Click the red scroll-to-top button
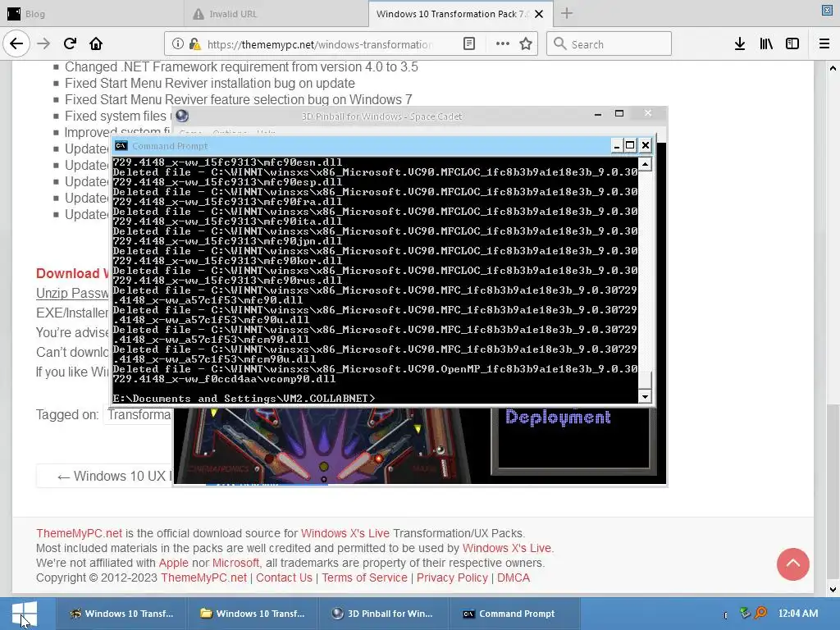Screen dimensions: 840x630 point(793,564)
